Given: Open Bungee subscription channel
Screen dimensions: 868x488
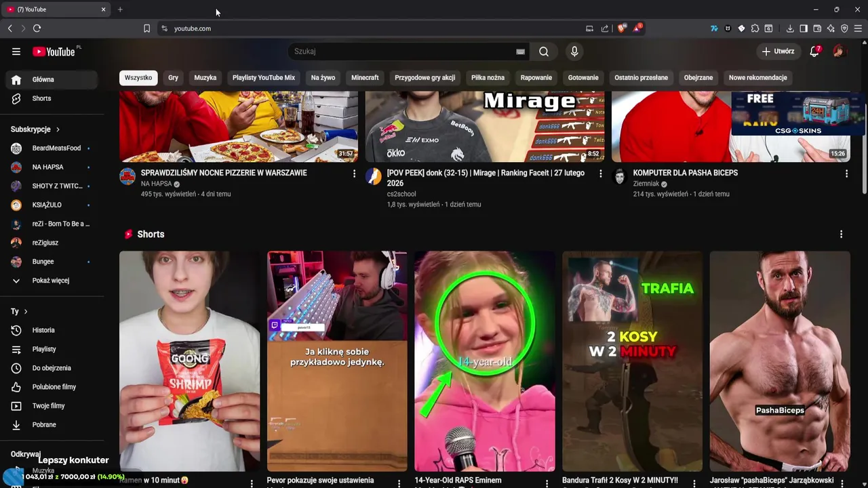Looking at the screenshot, I should tap(52, 262).
